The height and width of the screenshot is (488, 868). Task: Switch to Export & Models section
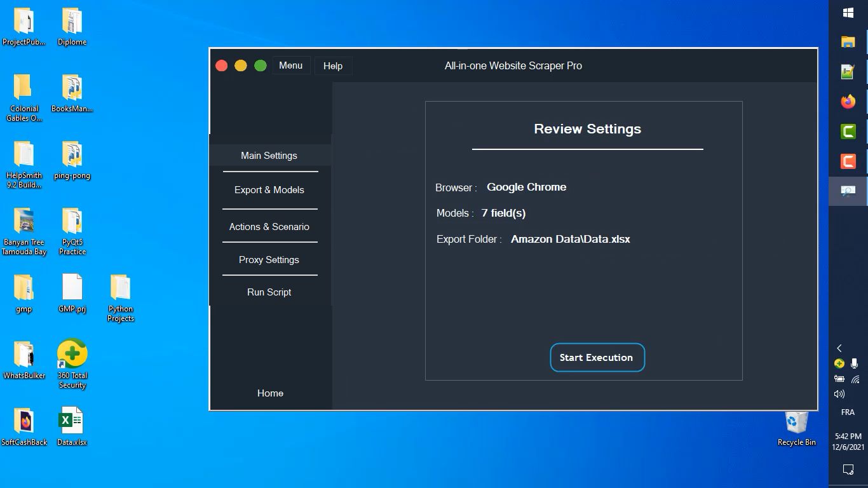(269, 190)
